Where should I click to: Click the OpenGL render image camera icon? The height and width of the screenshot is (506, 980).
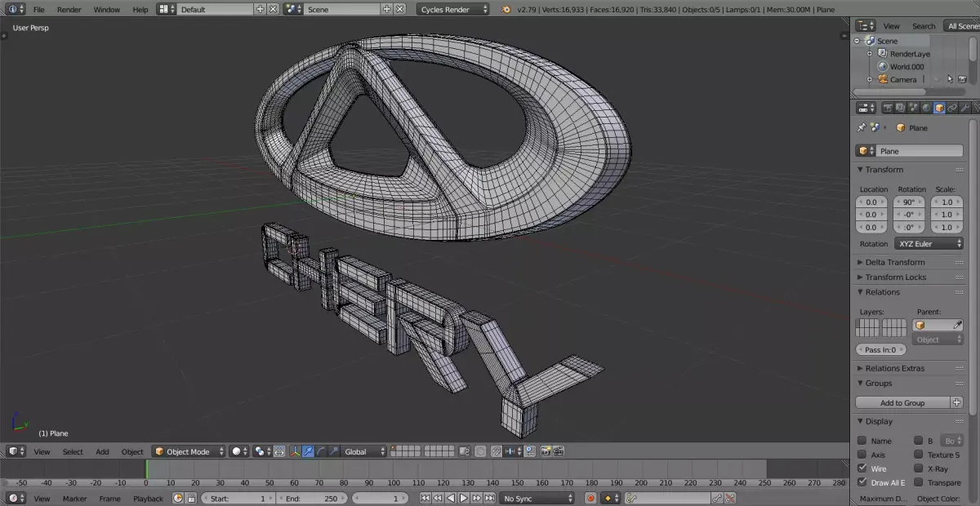pyautogui.click(x=546, y=451)
